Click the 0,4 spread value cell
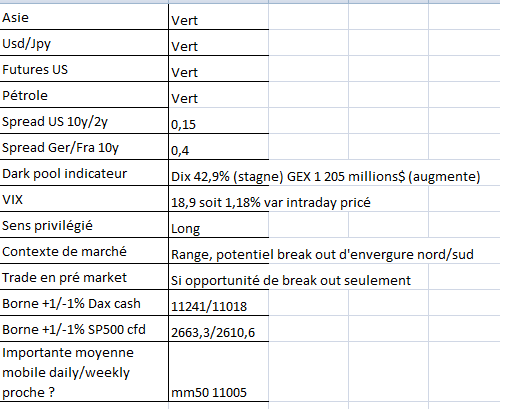 click(x=219, y=147)
